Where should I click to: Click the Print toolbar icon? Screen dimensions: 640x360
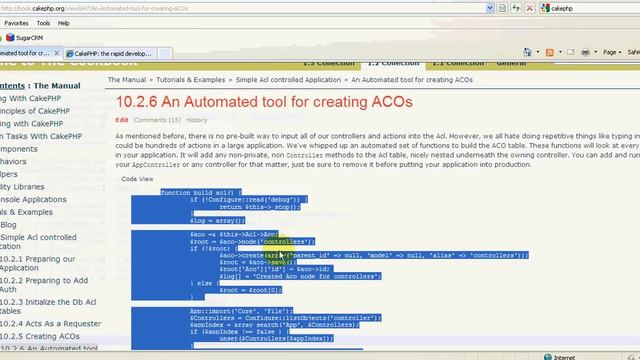(585, 52)
